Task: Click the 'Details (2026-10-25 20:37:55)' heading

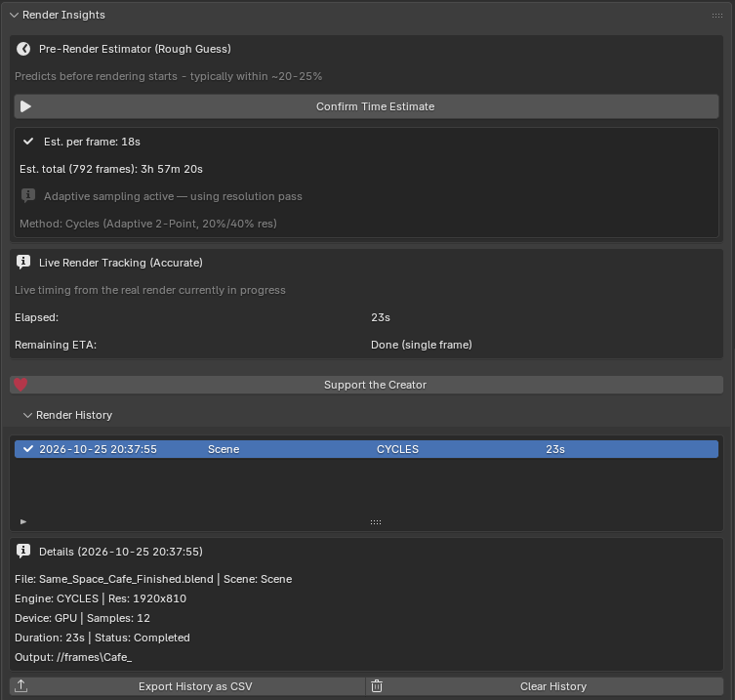Action: pyautogui.click(x=121, y=552)
